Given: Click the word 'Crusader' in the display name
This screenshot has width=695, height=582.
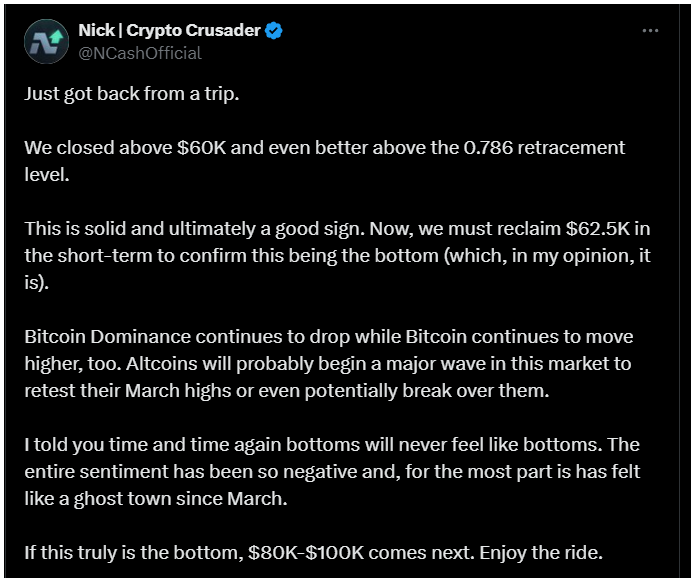Looking at the screenshot, I should click(x=223, y=30).
